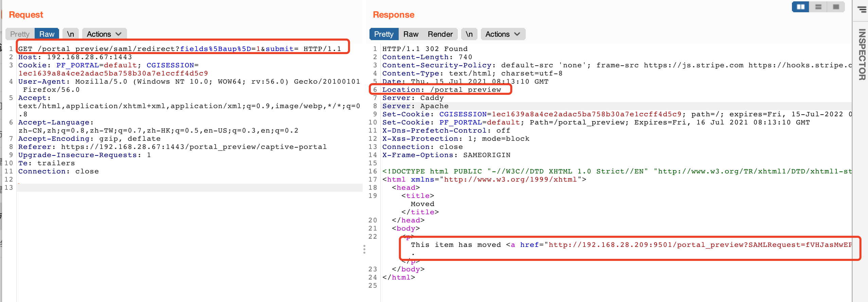Select stacked horizontal layout view icon
The width and height of the screenshot is (868, 302).
818,7
